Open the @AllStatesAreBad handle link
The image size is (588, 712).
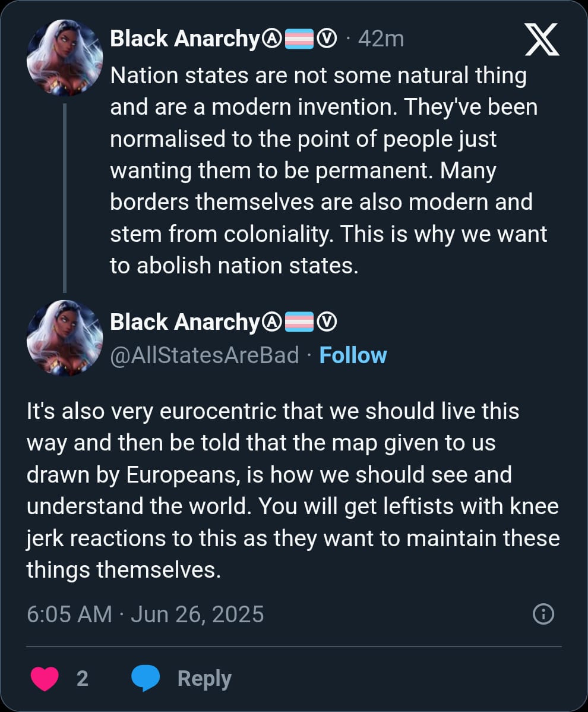click(204, 355)
